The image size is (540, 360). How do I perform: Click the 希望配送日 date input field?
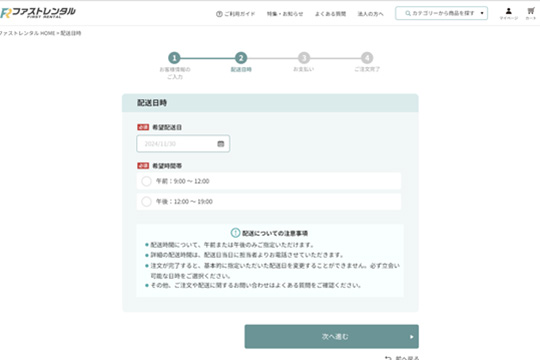coord(183,144)
